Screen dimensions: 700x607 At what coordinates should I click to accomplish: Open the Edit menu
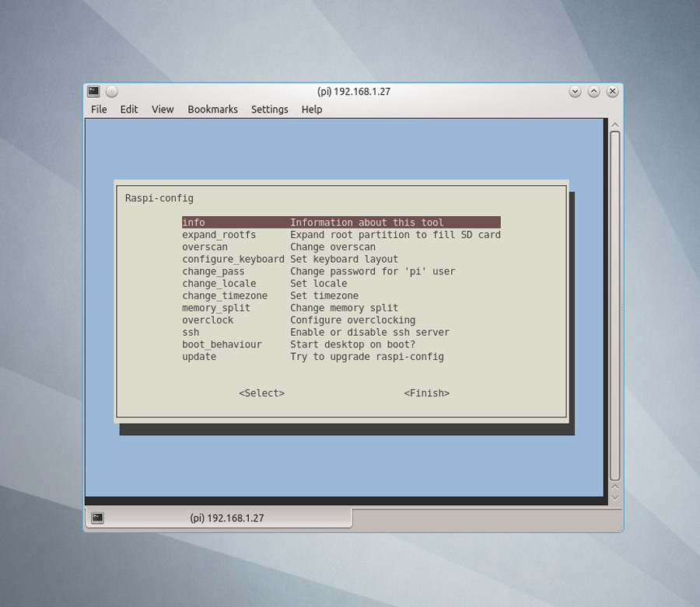pyautogui.click(x=129, y=110)
